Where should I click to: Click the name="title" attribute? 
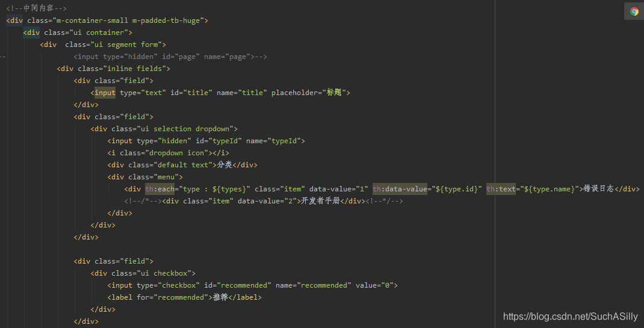242,93
